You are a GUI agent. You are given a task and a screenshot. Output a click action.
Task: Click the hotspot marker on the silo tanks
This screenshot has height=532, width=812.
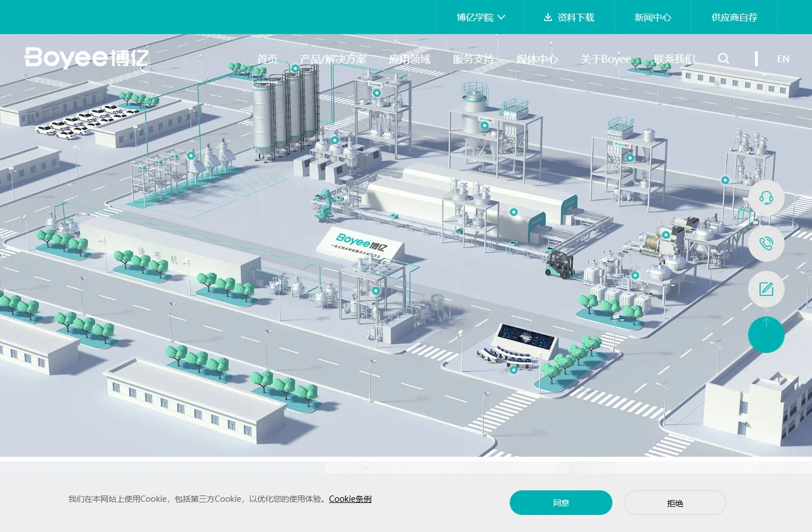click(295, 68)
